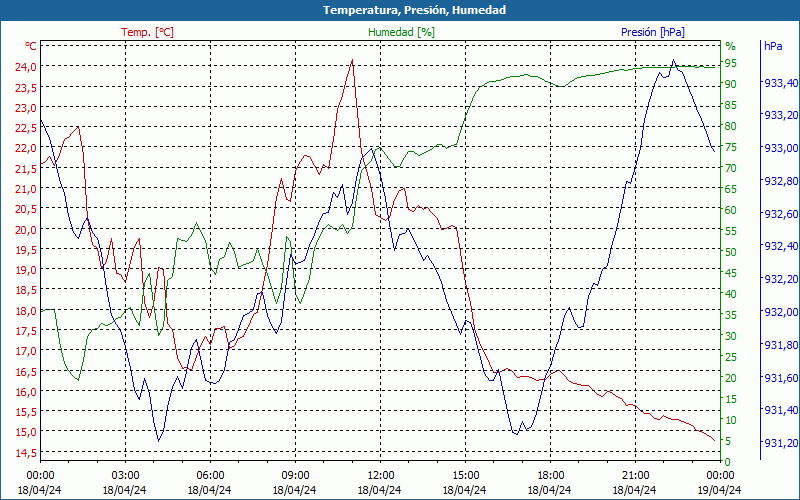Screen dimensions: 800x500
Task: Click the 932,20 pressure axis value
Action: coord(781,279)
